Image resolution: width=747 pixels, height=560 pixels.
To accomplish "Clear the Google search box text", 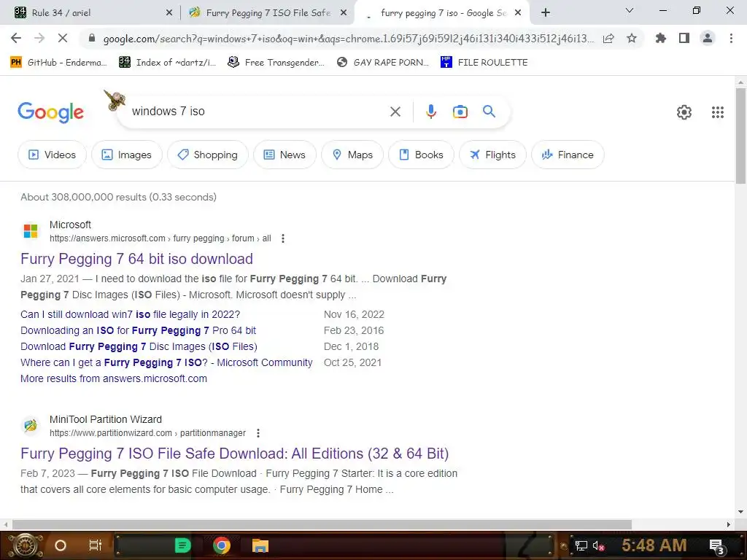I will 395,112.
